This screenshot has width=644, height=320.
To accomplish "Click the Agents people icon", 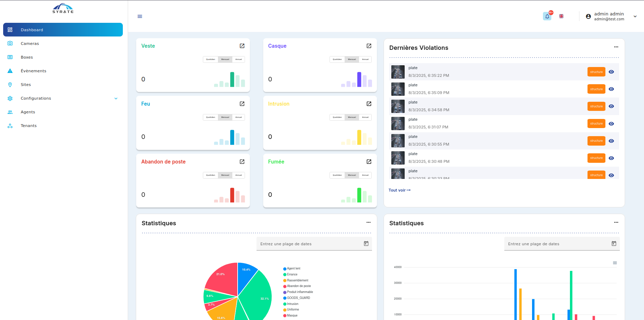I will tap(10, 112).
